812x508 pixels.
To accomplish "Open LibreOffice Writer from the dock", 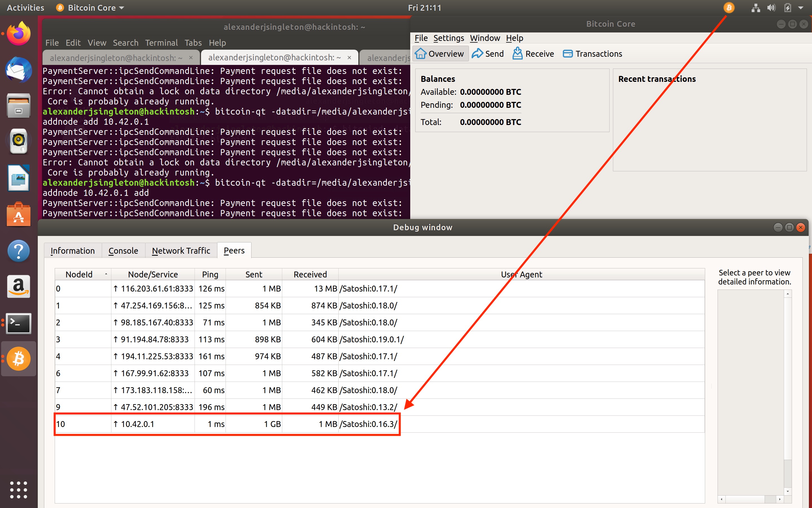I will (19, 178).
